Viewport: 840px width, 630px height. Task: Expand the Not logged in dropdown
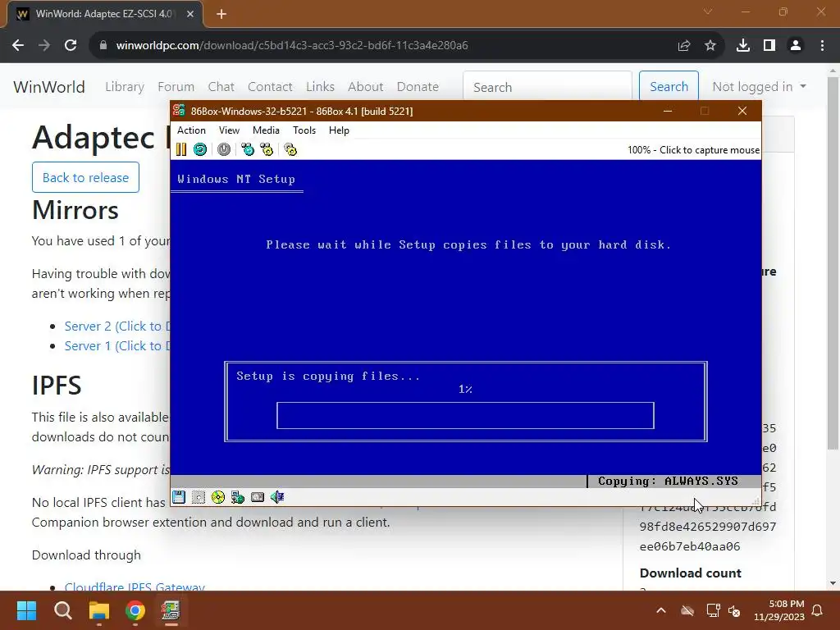click(759, 87)
